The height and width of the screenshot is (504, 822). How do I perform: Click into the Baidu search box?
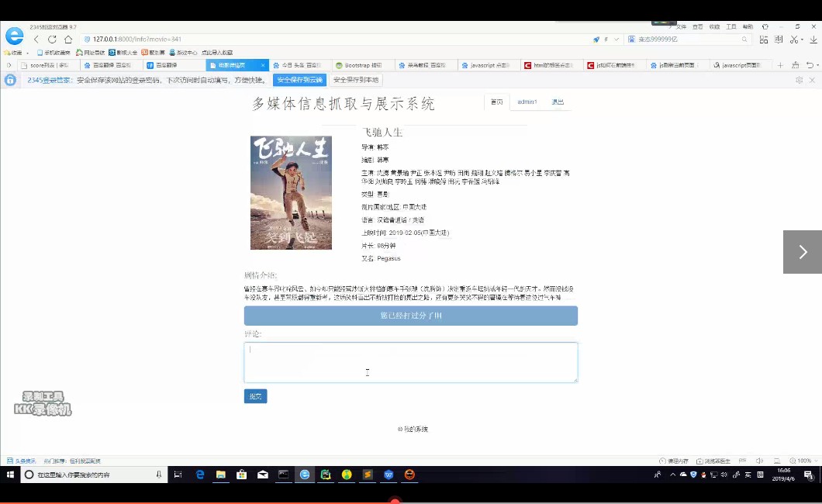pyautogui.click(x=688, y=40)
